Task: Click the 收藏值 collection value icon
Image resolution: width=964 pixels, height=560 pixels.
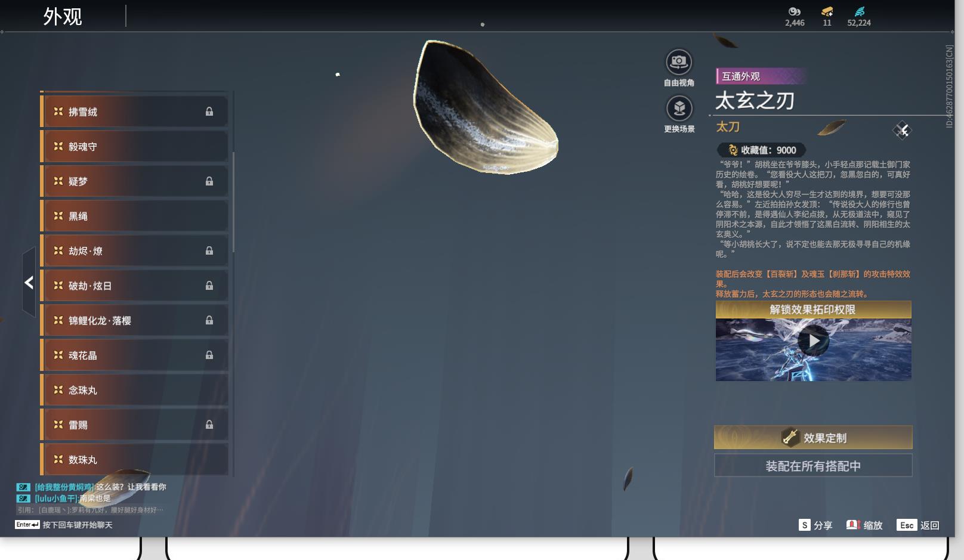Action: [x=733, y=150]
